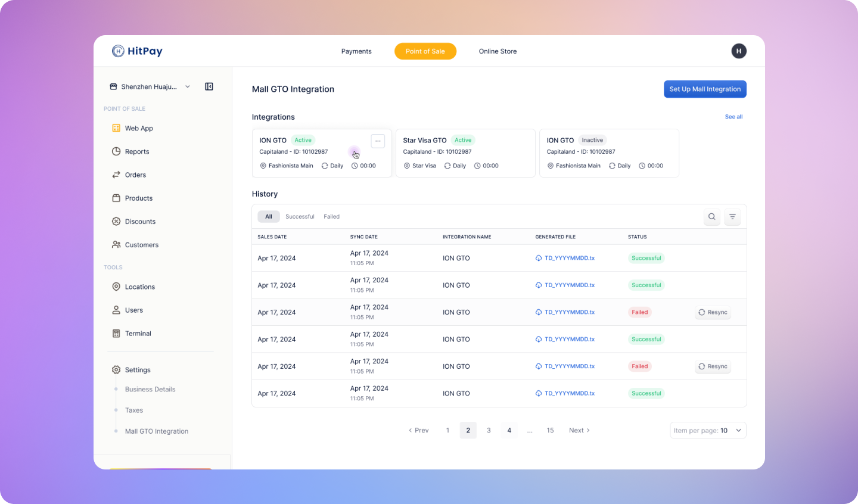Open history filter options
Viewport: 858px width, 504px height.
(x=732, y=217)
